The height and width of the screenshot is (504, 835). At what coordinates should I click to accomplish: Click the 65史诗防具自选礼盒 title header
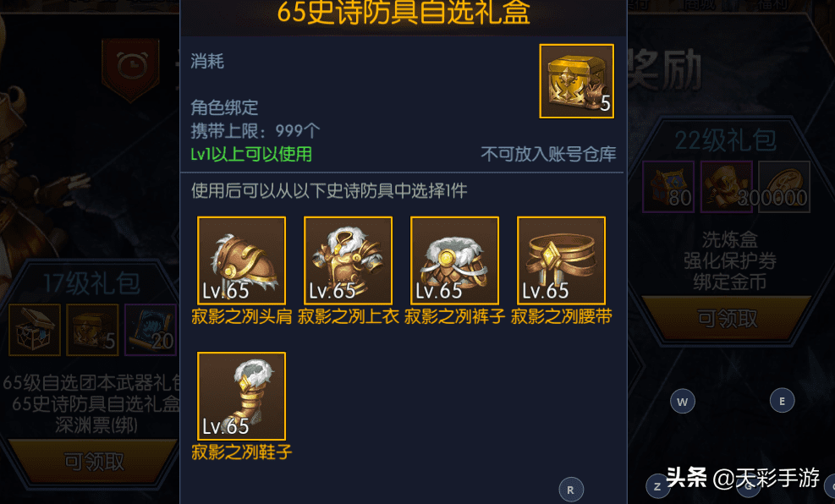click(x=404, y=12)
